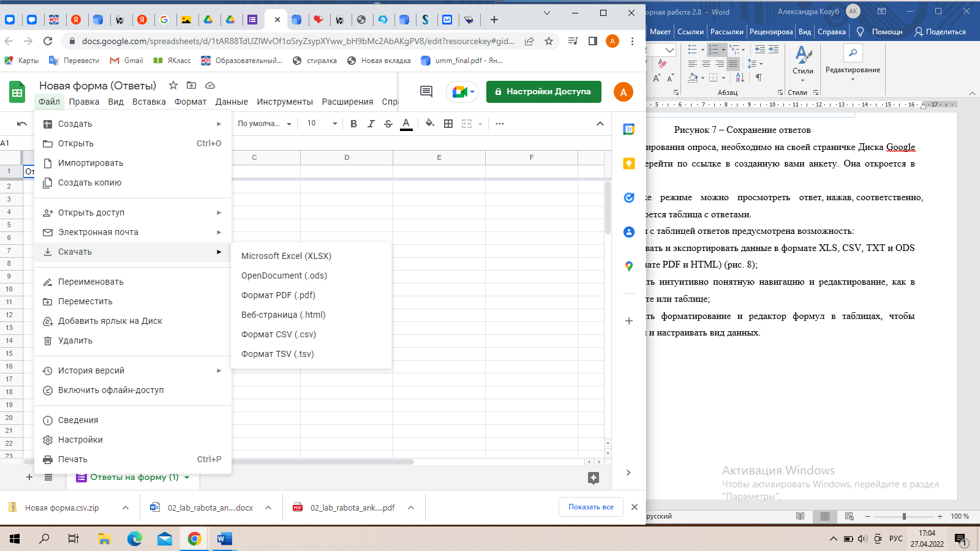Image resolution: width=980 pixels, height=551 pixels.
Task: Click Удалить to trash the spreadsheet
Action: 133,340
